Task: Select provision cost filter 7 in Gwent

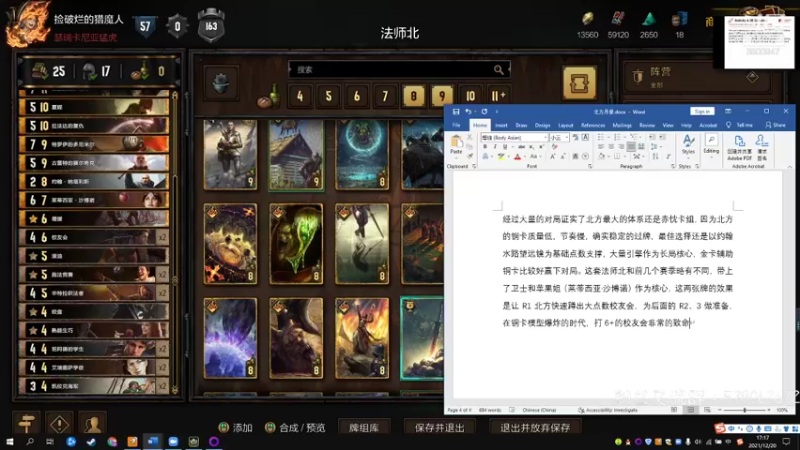Action: point(385,96)
